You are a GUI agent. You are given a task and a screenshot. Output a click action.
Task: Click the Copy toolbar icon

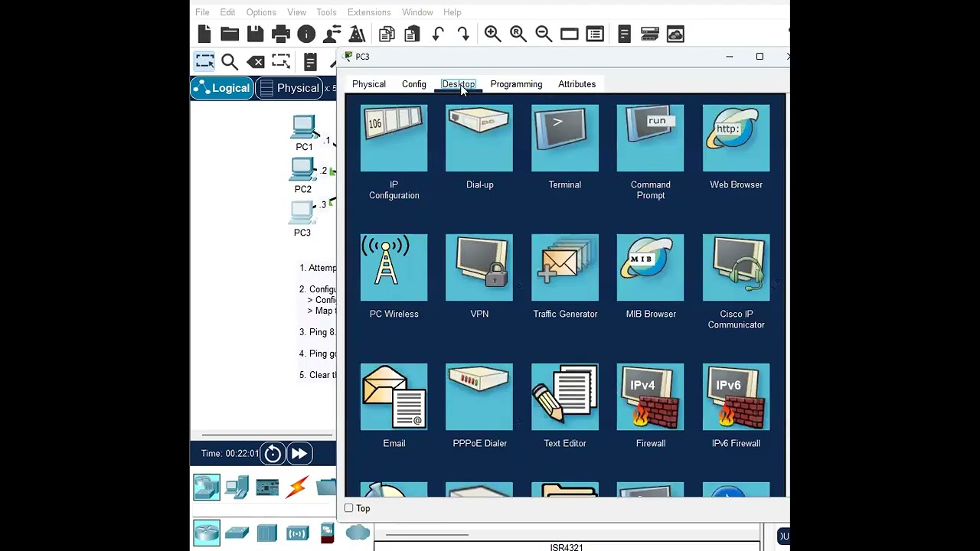pos(387,34)
